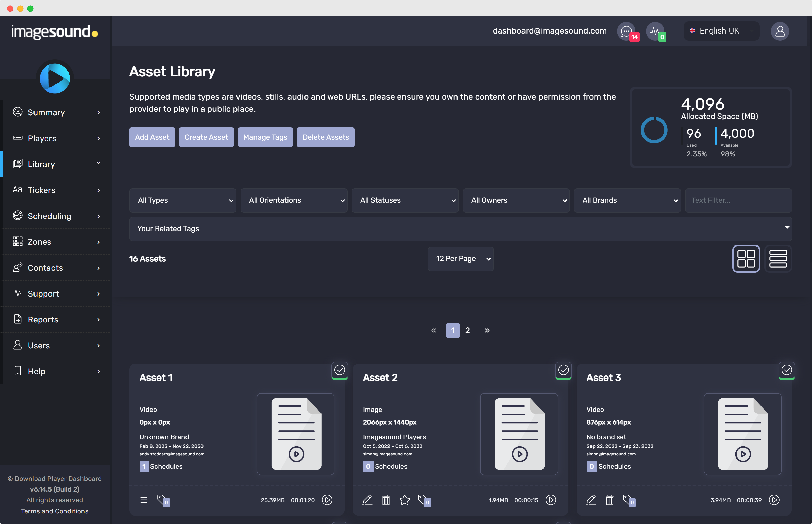This screenshot has width=812, height=524.
Task: Click the blue play logo in sidebar
Action: point(55,79)
